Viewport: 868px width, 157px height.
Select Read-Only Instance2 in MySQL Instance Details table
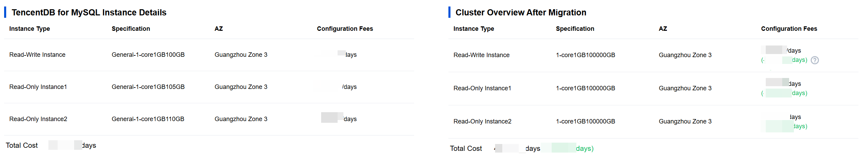pos(38,119)
